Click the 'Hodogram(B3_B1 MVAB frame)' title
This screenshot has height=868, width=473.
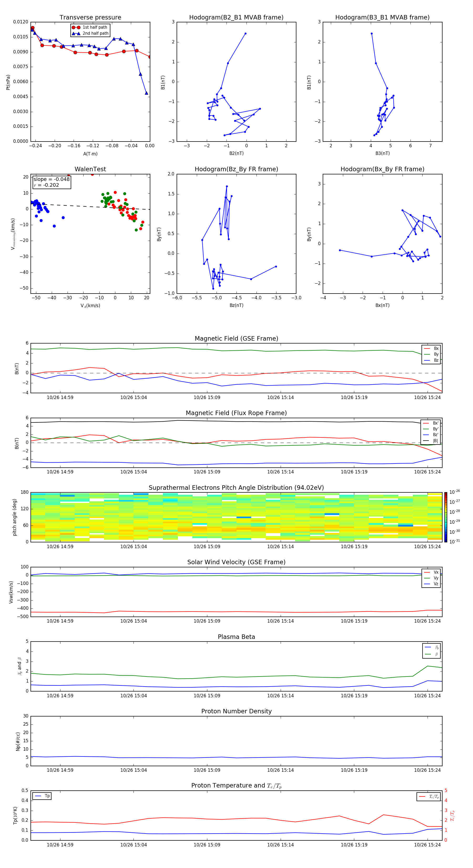pyautogui.click(x=382, y=17)
